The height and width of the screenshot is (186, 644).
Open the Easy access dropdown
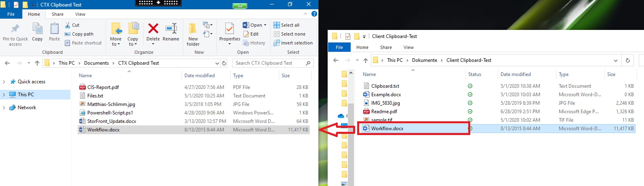tap(208, 34)
